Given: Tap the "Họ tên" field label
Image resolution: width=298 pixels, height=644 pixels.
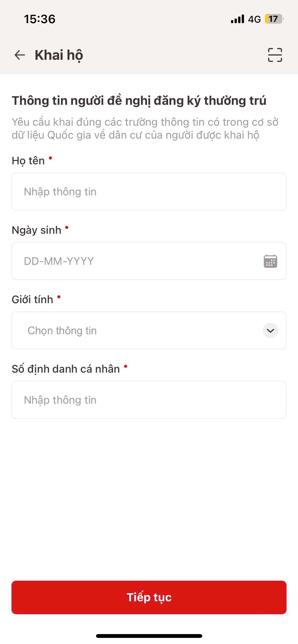Looking at the screenshot, I should pyautogui.click(x=28, y=161).
